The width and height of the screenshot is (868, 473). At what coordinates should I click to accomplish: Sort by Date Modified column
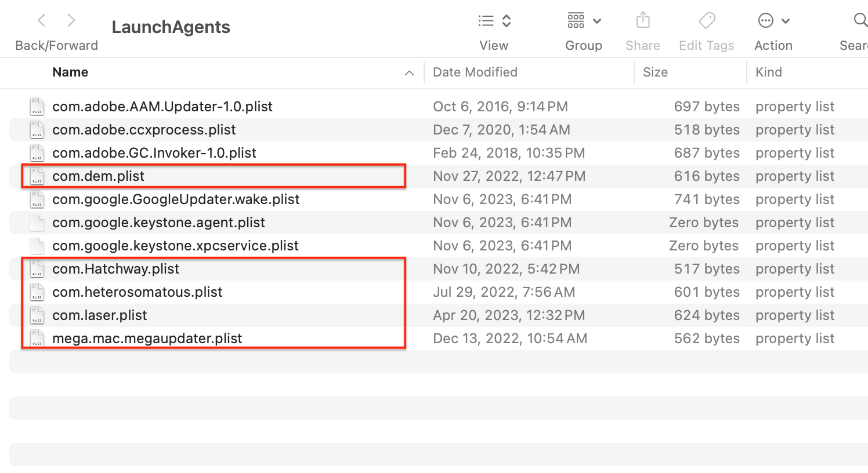point(475,72)
